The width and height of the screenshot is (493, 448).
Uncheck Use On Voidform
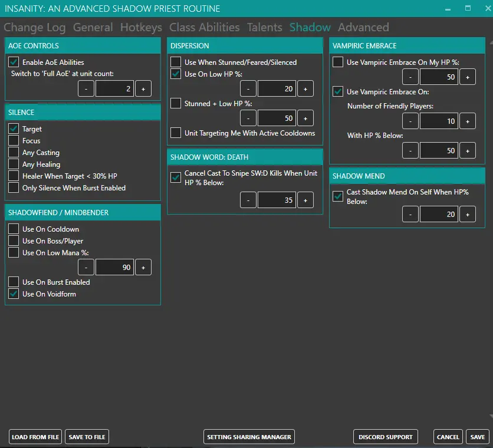[14, 294]
